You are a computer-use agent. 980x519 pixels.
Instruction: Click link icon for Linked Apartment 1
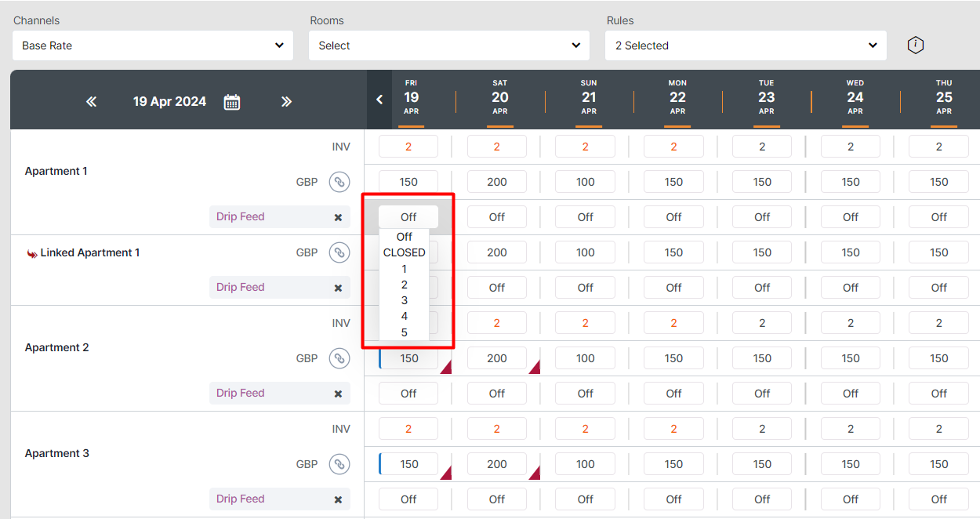pos(339,252)
